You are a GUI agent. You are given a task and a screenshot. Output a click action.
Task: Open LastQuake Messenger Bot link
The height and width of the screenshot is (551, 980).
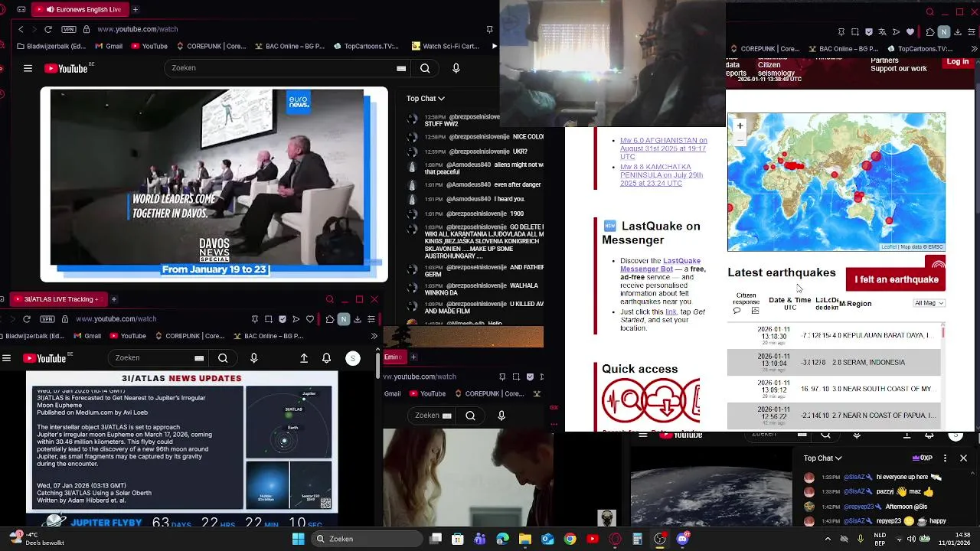pos(660,265)
